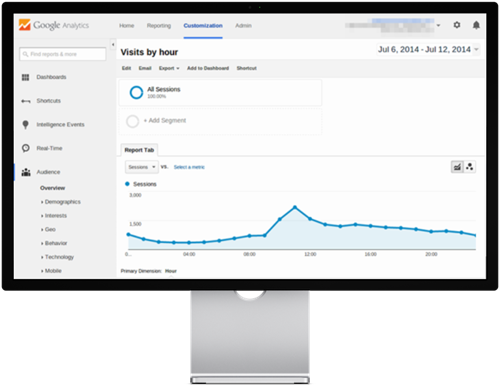Open the account selector dropdown arrow
Screen dimensions: 500x386
tap(438, 25)
